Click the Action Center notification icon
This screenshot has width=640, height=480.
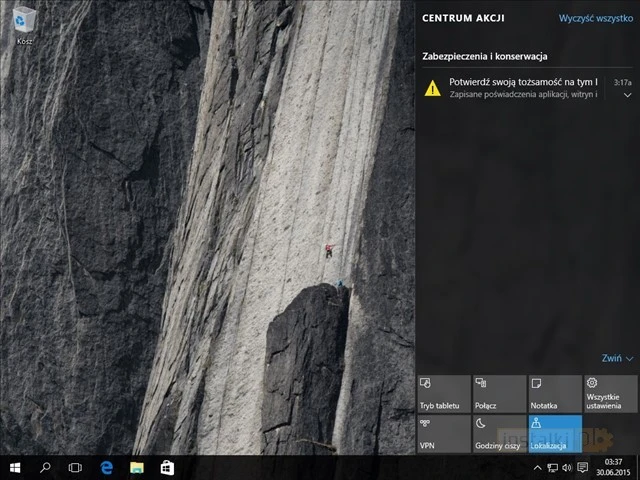point(582,467)
